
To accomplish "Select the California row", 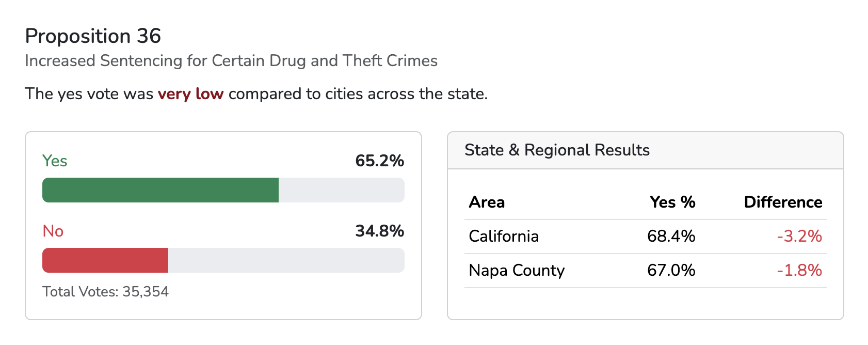I will pyautogui.click(x=646, y=237).
